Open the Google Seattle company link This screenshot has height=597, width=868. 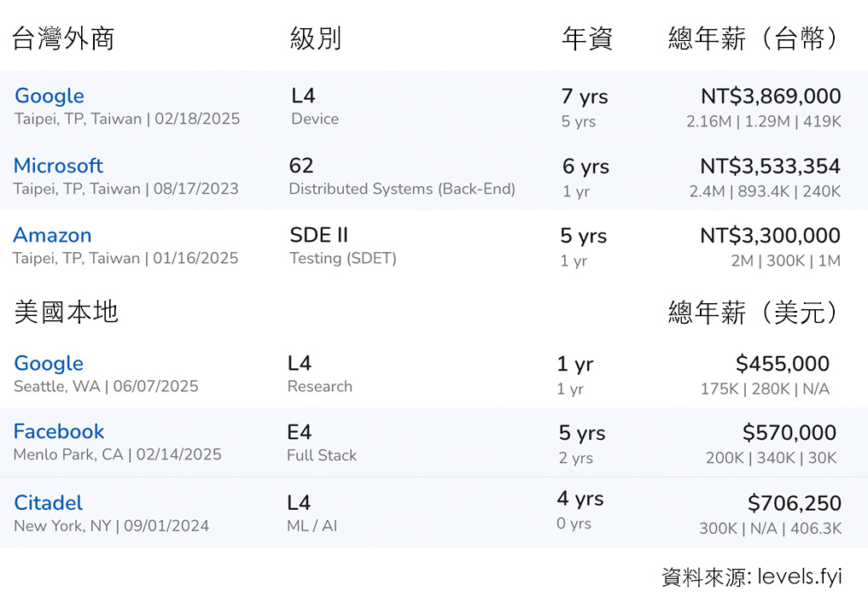pos(49,363)
